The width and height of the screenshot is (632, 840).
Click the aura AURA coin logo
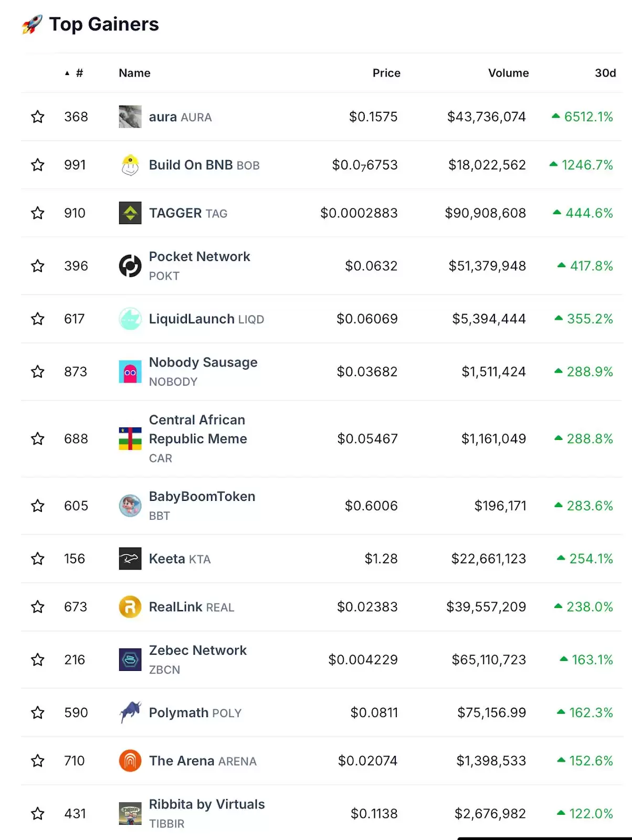[x=130, y=117]
